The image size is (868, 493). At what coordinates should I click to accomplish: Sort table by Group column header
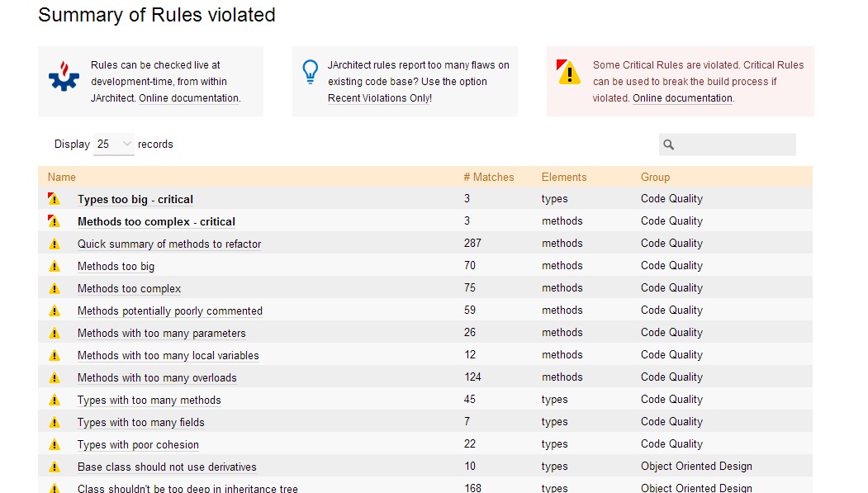coord(656,177)
